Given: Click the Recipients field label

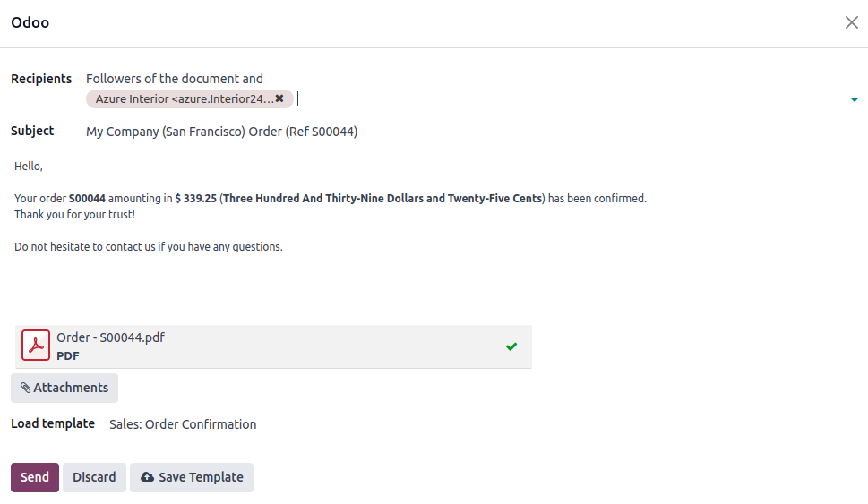Looking at the screenshot, I should [41, 79].
